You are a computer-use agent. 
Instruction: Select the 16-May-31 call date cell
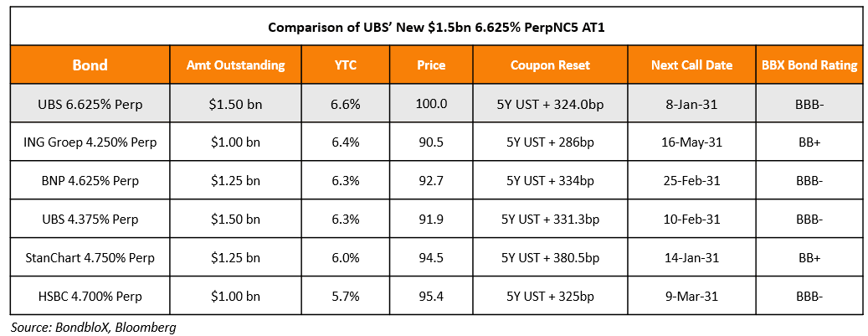click(691, 142)
